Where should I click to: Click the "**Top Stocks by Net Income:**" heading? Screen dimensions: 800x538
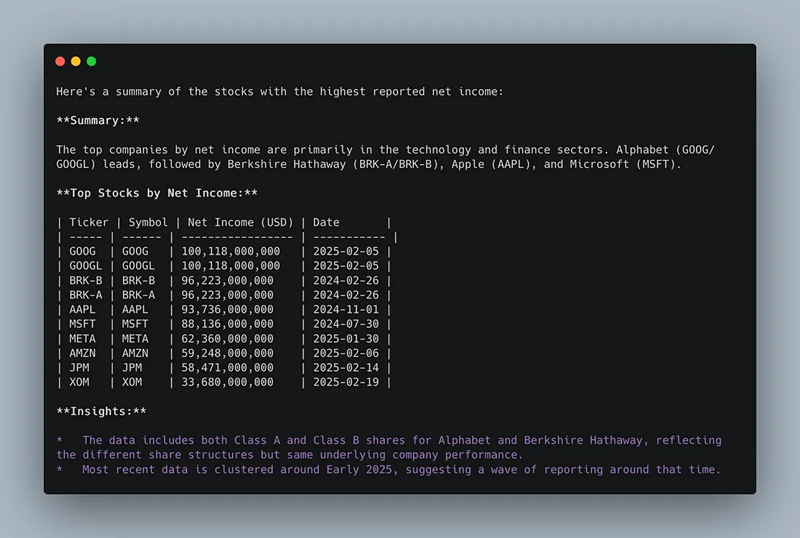[157, 193]
